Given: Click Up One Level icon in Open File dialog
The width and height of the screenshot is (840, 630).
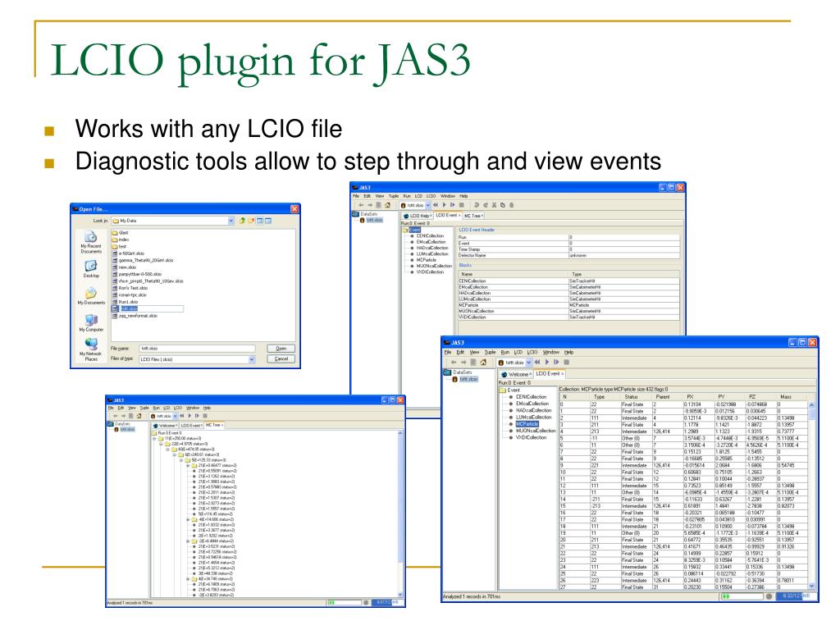Looking at the screenshot, I should (x=242, y=221).
